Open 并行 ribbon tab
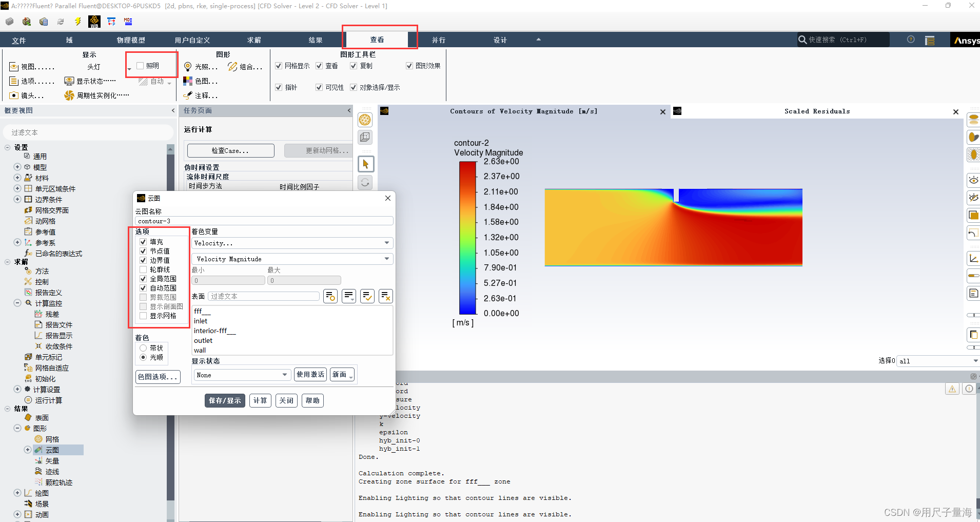 click(x=439, y=40)
